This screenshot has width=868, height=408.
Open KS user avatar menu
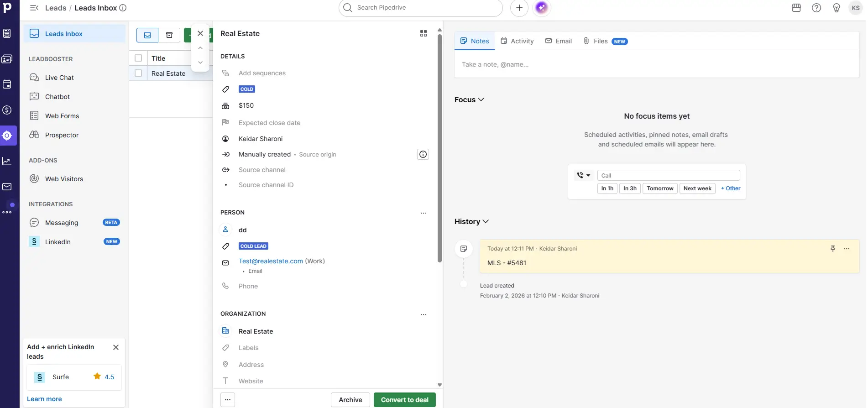point(856,8)
